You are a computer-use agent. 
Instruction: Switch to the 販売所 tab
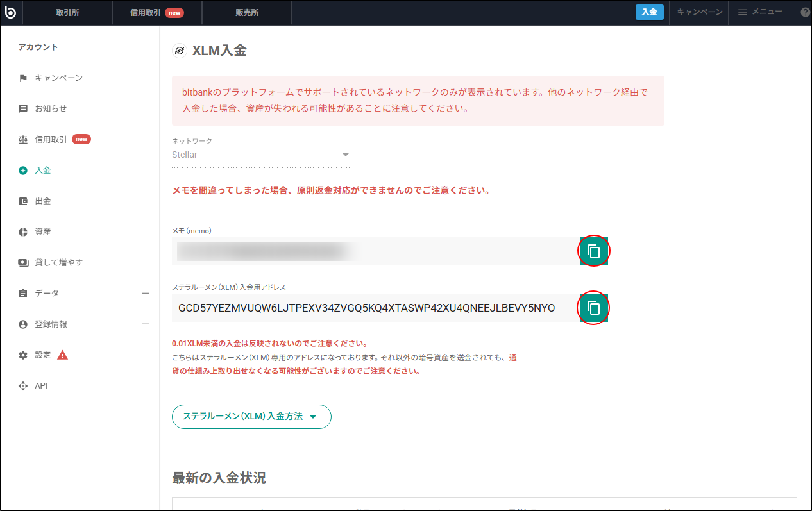pos(246,12)
